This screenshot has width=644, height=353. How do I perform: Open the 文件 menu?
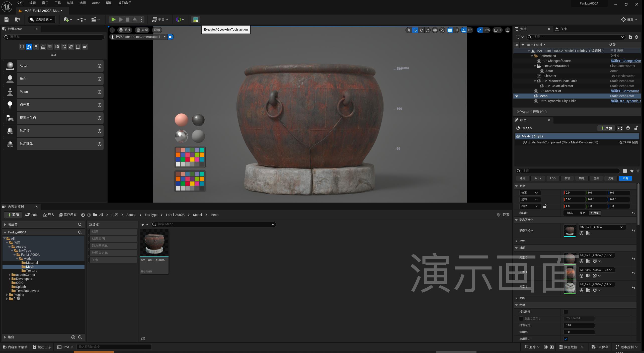pos(20,3)
